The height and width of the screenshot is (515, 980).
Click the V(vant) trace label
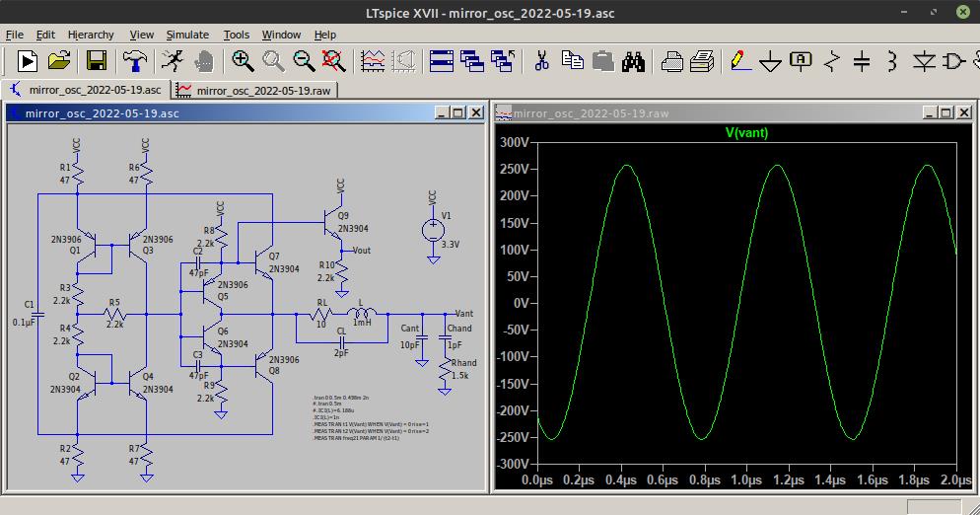pyautogui.click(x=746, y=132)
